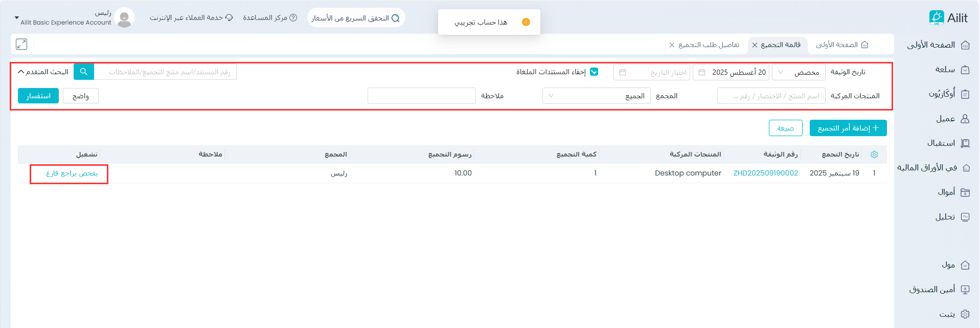Screen dimensions: 980x328
Task: Open document link ZHD202509190002
Action: pos(765,173)
